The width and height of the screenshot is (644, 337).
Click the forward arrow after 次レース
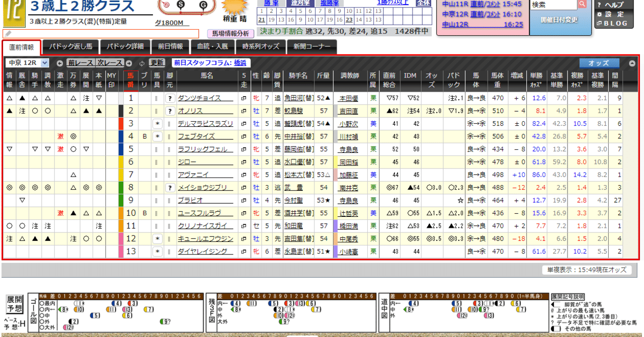129,63
